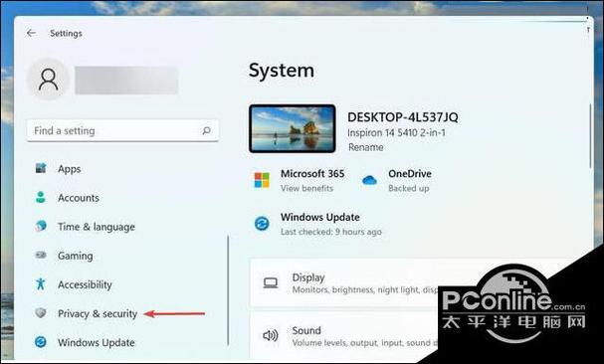Viewport: 604px width, 364px height.
Task: Click the Find a setting search box
Action: tap(122, 130)
